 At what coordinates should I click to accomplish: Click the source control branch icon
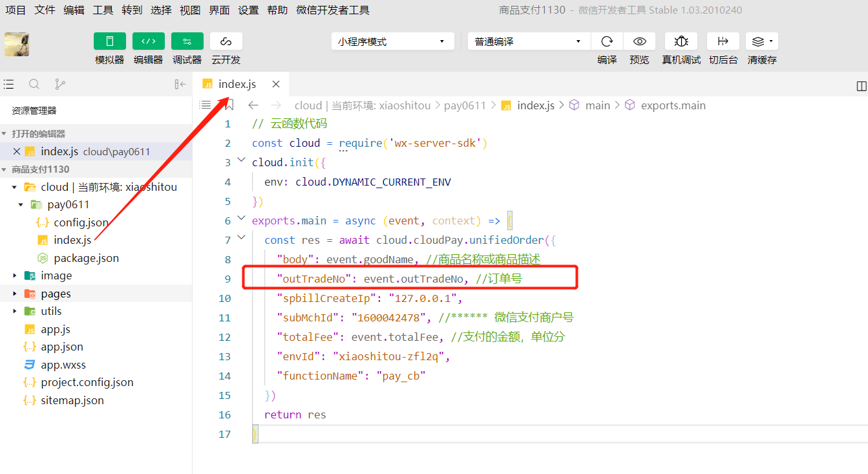coord(60,84)
